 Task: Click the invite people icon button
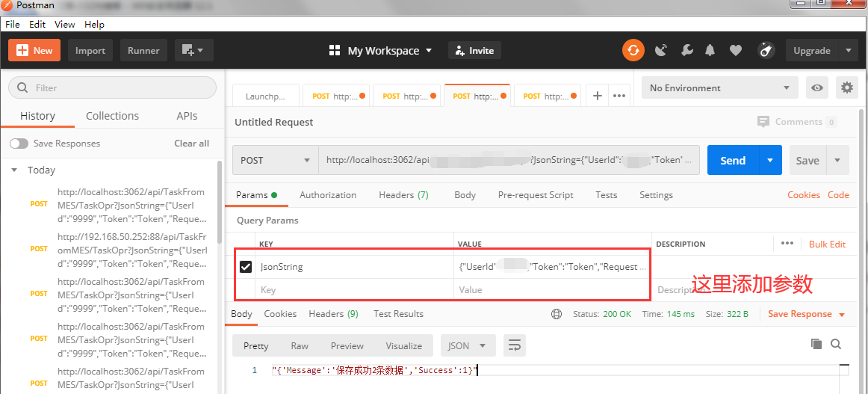[x=474, y=50]
